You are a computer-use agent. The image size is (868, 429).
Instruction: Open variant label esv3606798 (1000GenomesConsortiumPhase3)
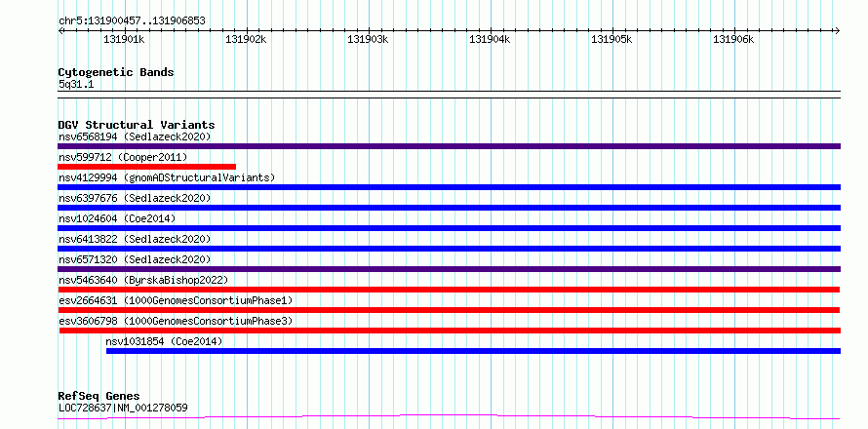point(176,321)
